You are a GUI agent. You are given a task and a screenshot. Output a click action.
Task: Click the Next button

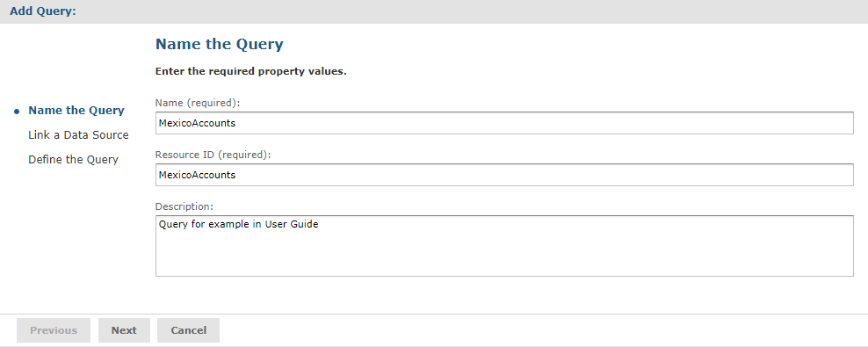click(124, 330)
